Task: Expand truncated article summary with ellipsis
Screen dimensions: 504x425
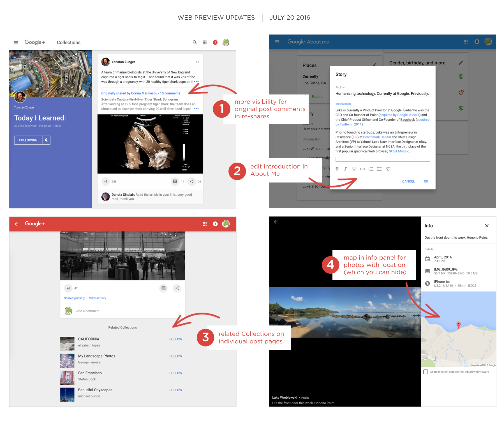Action: click(x=196, y=109)
